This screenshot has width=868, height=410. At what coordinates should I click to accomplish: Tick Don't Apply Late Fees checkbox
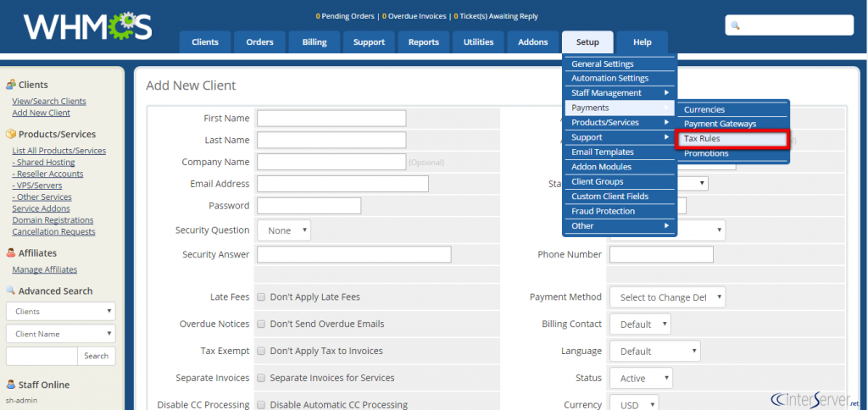[261, 297]
